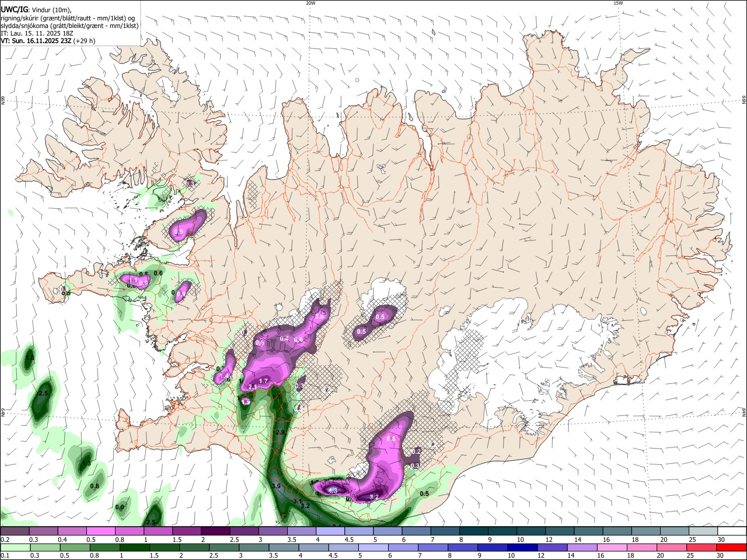Viewport: 747px width, 560px height.
Task: Select the lavender snow swatch 4 to 4.5
Action: click(330, 531)
